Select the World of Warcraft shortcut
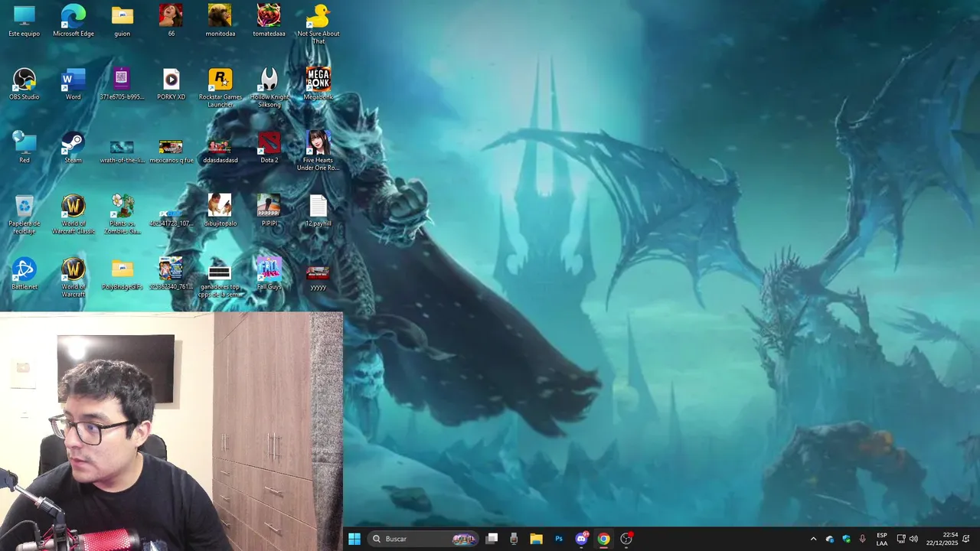The width and height of the screenshot is (980, 551). 73,278
